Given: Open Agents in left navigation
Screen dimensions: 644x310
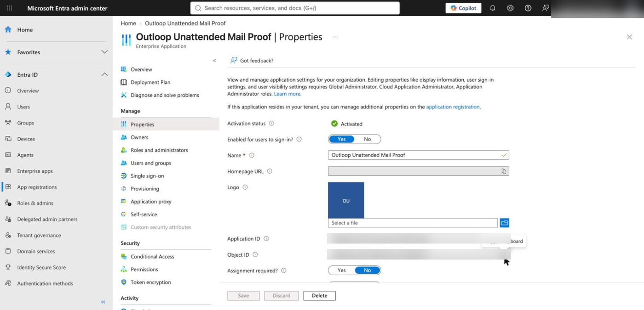Looking at the screenshot, I should pyautogui.click(x=25, y=155).
